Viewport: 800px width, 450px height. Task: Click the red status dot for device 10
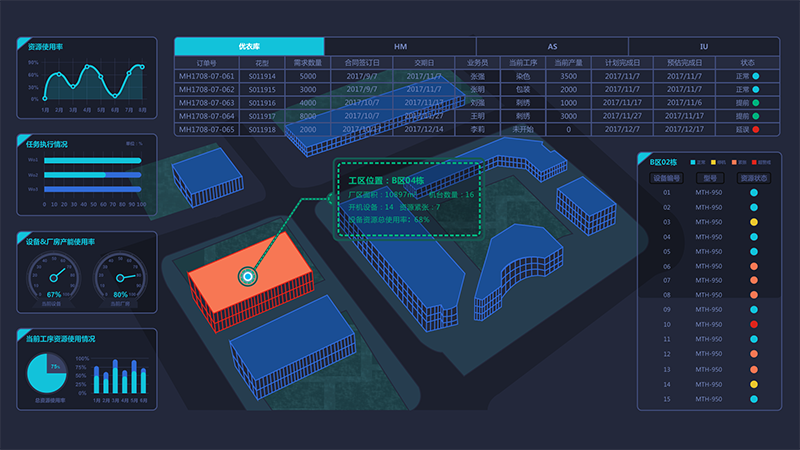[754, 325]
